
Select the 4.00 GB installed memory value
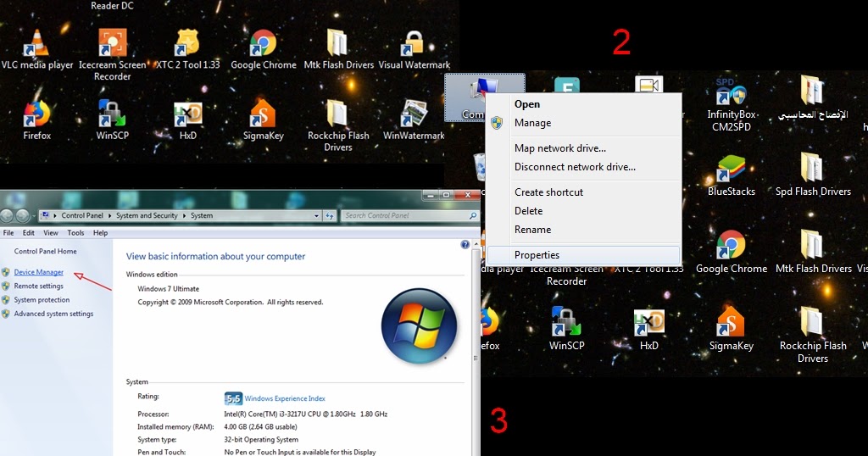pyautogui.click(x=260, y=427)
